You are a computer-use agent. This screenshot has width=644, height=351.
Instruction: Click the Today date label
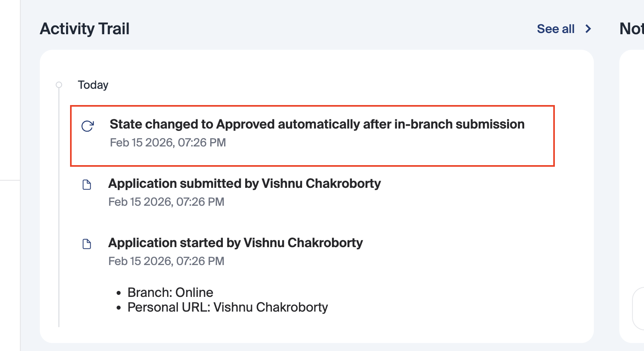[x=93, y=85]
